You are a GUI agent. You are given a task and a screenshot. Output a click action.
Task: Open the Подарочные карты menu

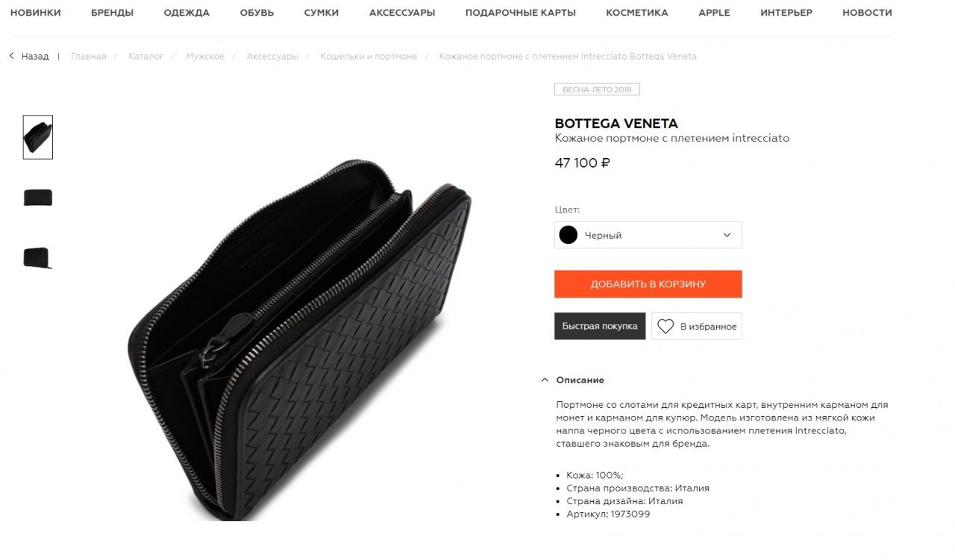pos(521,13)
